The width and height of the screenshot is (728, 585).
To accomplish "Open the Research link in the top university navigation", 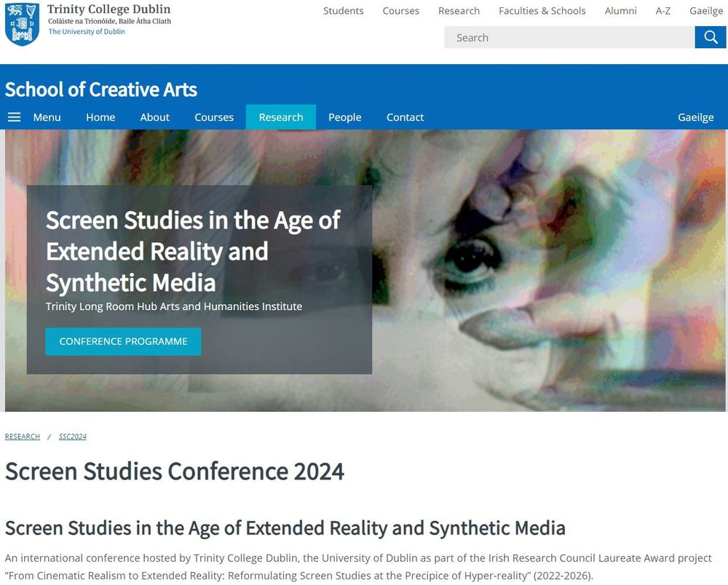I will point(459,11).
